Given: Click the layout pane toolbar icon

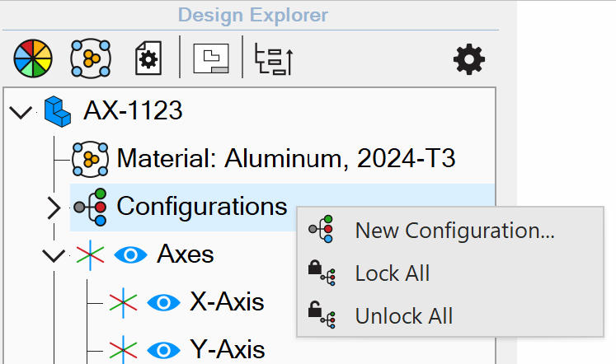Looking at the screenshot, I should (x=211, y=58).
